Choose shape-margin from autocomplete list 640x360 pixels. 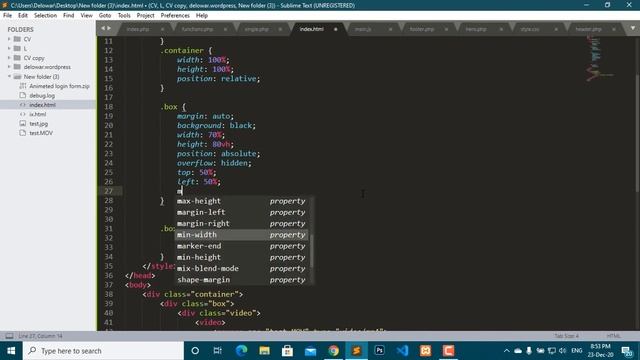click(x=242, y=280)
